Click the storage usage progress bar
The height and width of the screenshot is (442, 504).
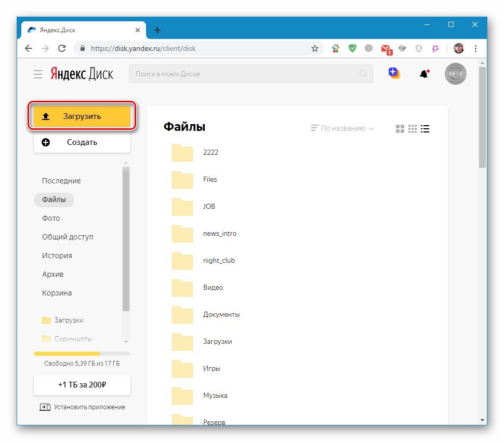tap(82, 354)
